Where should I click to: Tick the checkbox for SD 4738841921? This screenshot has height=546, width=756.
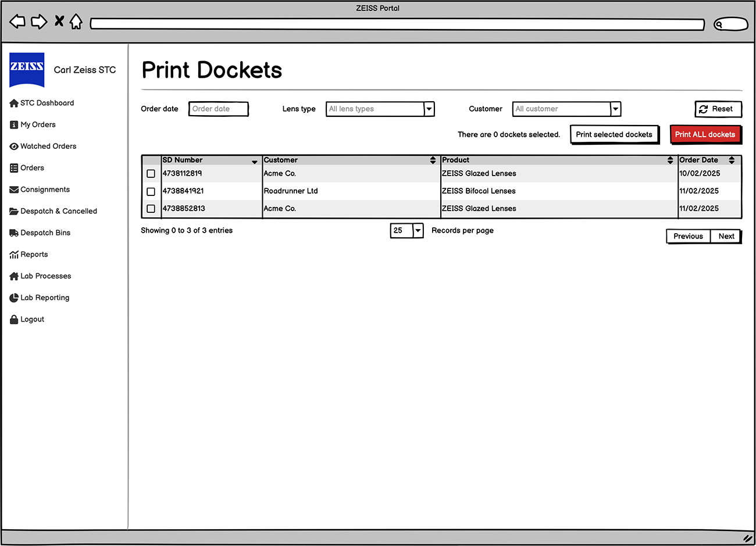[x=151, y=191]
